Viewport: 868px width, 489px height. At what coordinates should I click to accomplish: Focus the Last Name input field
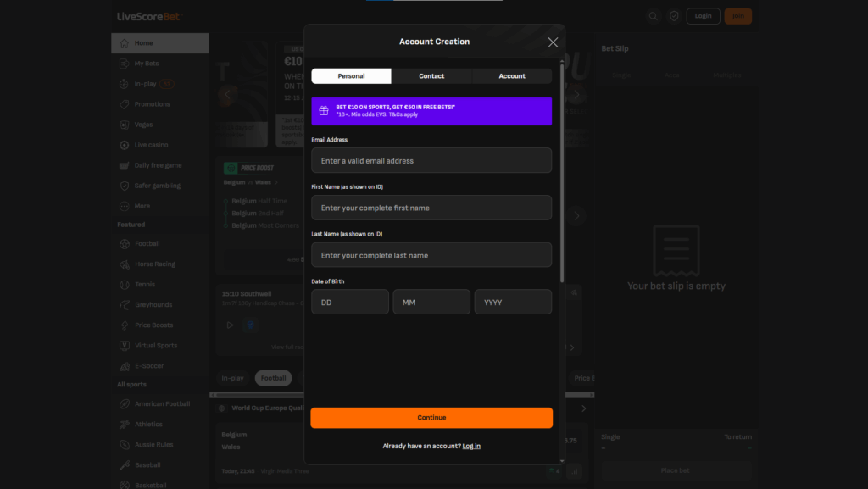431,255
